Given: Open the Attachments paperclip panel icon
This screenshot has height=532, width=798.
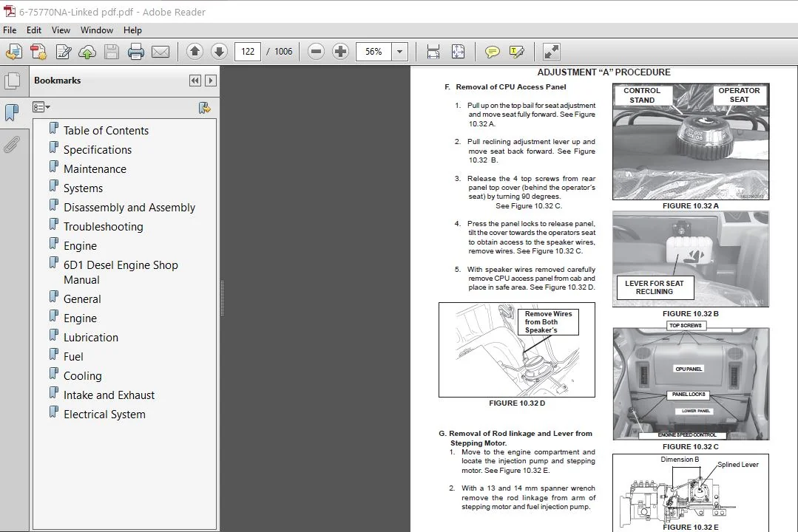Looking at the screenshot, I should 12,144.
